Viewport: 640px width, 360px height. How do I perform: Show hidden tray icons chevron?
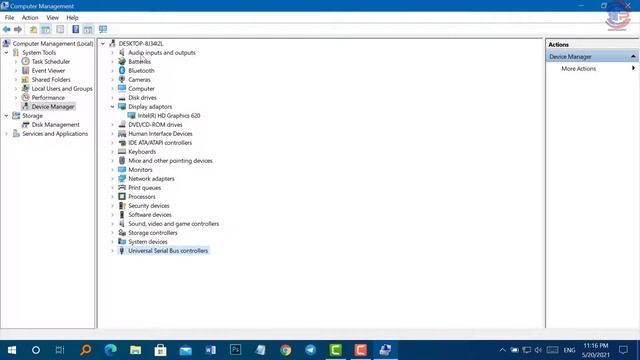coord(502,350)
